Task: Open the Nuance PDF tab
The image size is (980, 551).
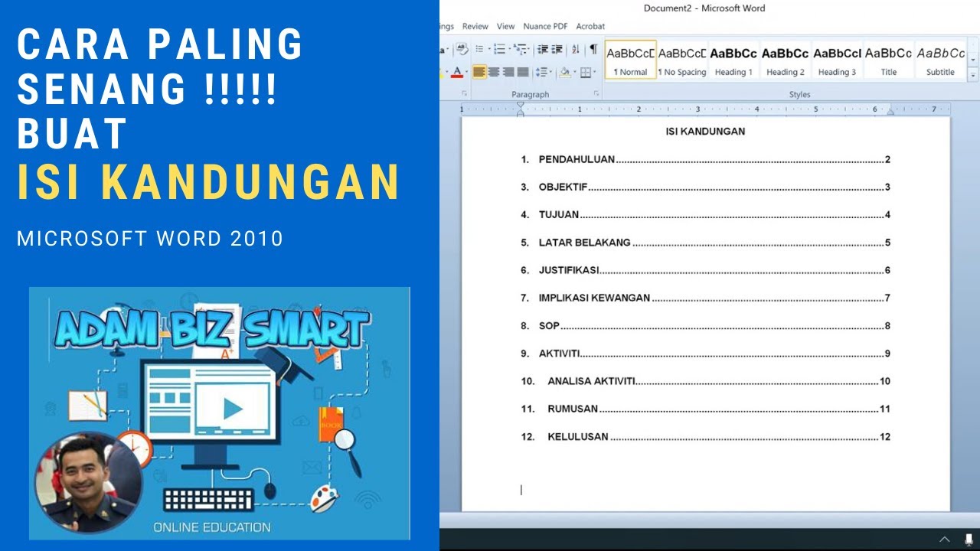Action: click(x=545, y=26)
